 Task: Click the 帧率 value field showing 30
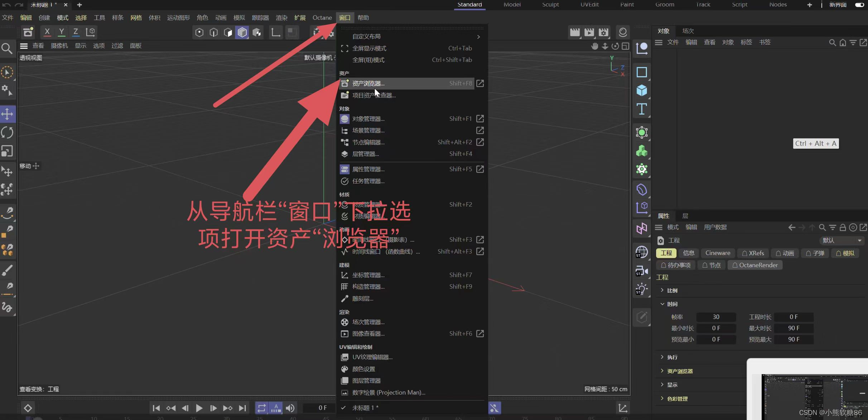click(716, 317)
